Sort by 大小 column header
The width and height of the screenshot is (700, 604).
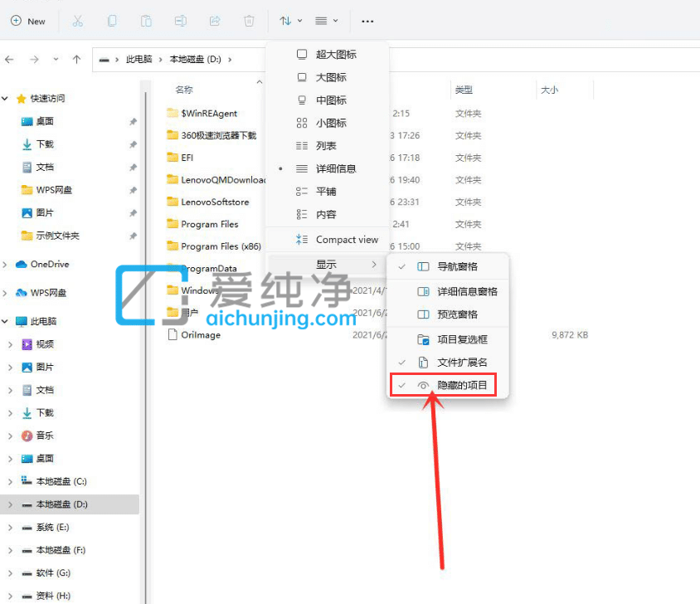549,90
